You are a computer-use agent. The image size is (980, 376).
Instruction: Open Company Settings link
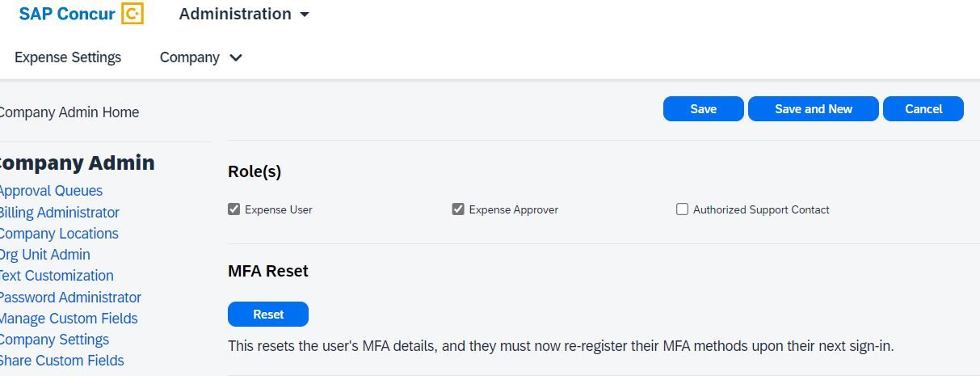[x=54, y=340]
